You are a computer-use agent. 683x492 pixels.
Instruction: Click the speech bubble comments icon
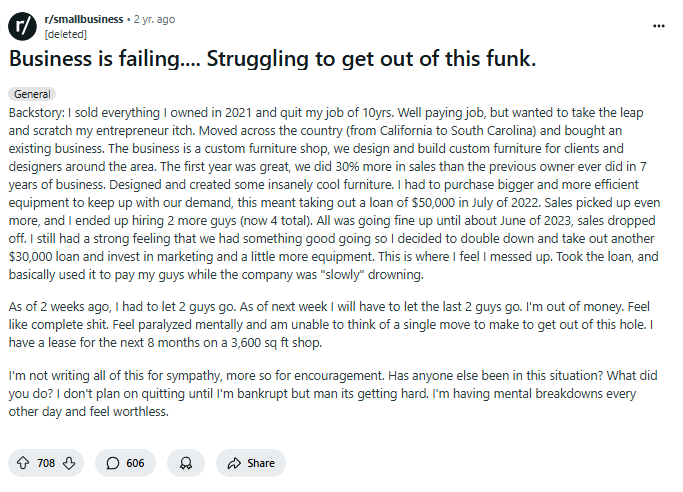[113, 463]
